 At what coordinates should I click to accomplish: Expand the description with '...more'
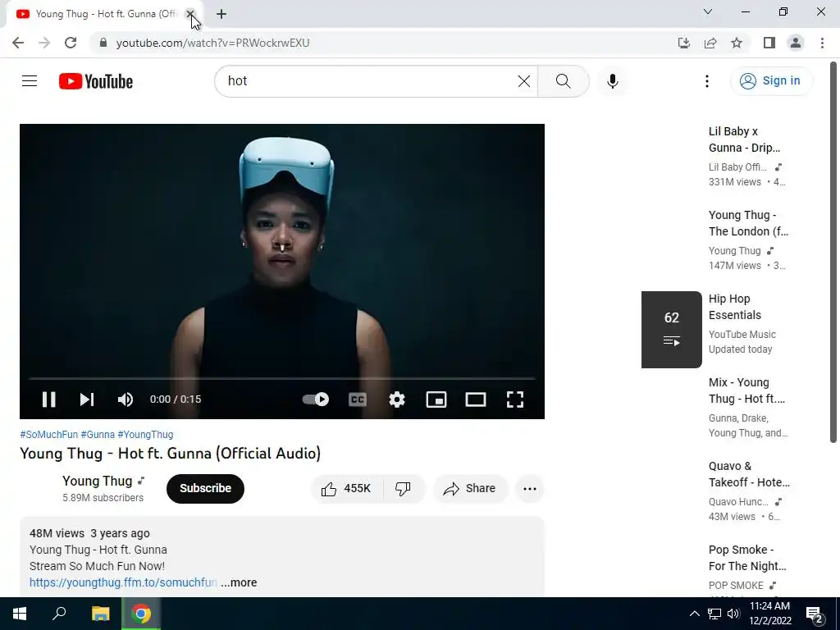click(239, 582)
